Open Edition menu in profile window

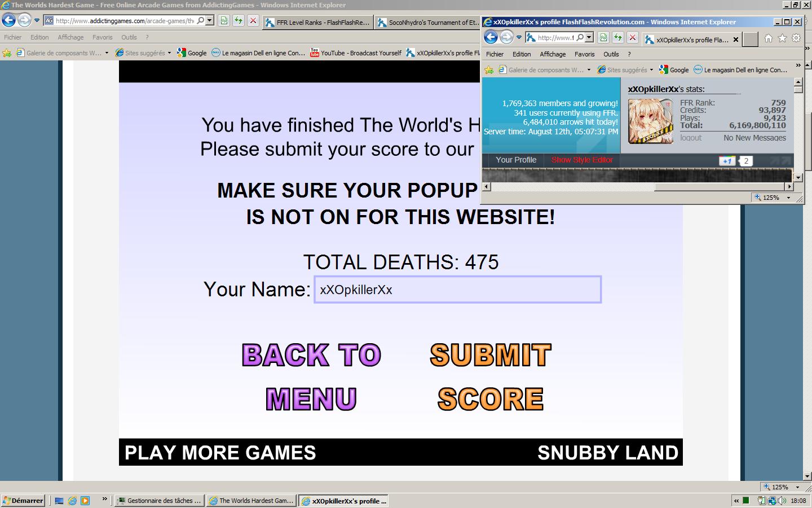click(522, 54)
